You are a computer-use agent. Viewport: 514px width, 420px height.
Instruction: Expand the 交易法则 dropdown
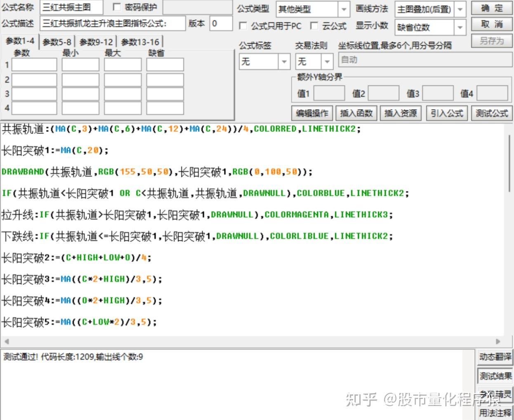327,62
